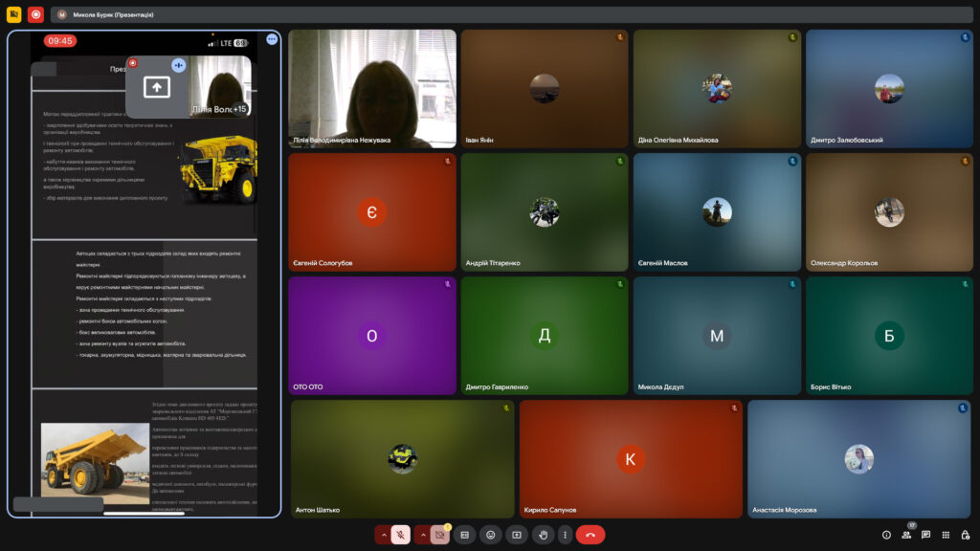Image resolution: width=980 pixels, height=551 pixels.
Task: Click the presenter bar for Микола Буряк
Action: [511, 14]
